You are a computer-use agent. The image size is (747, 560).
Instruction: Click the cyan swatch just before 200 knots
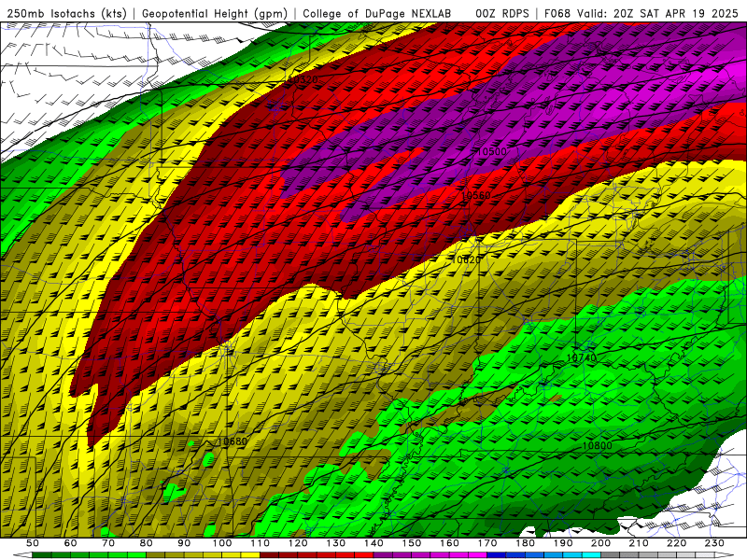(591, 554)
